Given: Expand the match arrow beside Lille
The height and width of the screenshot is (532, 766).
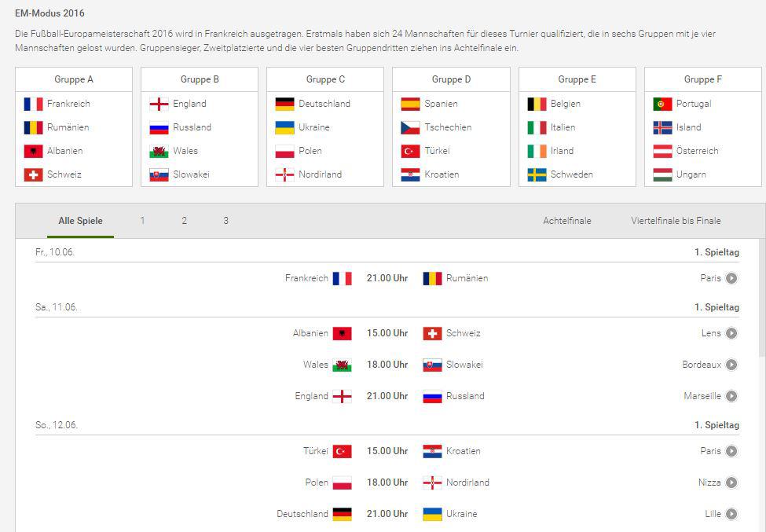Looking at the screenshot, I should point(731,514).
